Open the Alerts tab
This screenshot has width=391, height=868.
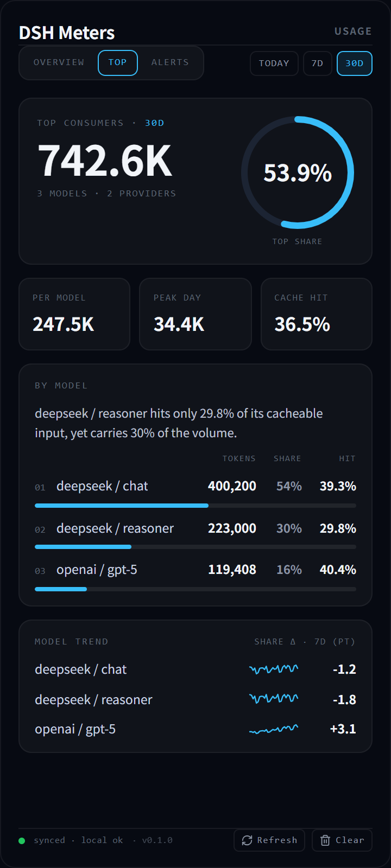tap(170, 62)
